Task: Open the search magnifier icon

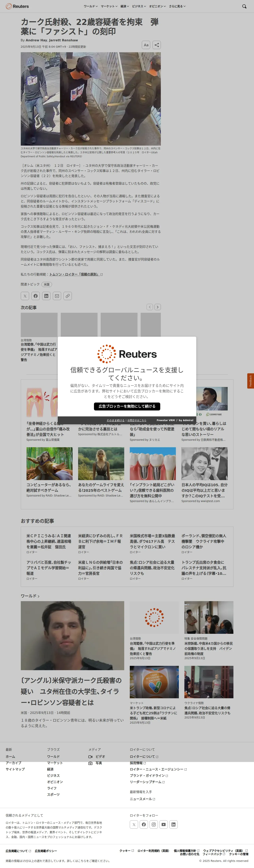Action: [x=244, y=6]
